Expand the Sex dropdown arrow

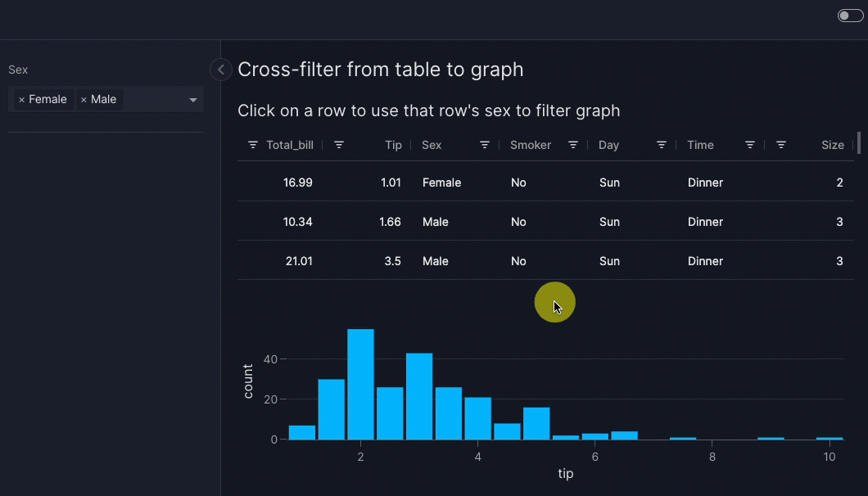click(193, 100)
